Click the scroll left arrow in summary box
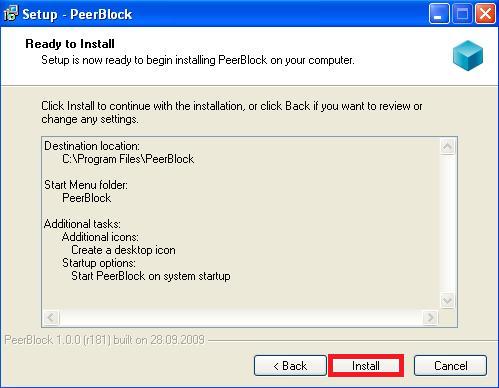This screenshot has width=499, height=388. pos(51,318)
